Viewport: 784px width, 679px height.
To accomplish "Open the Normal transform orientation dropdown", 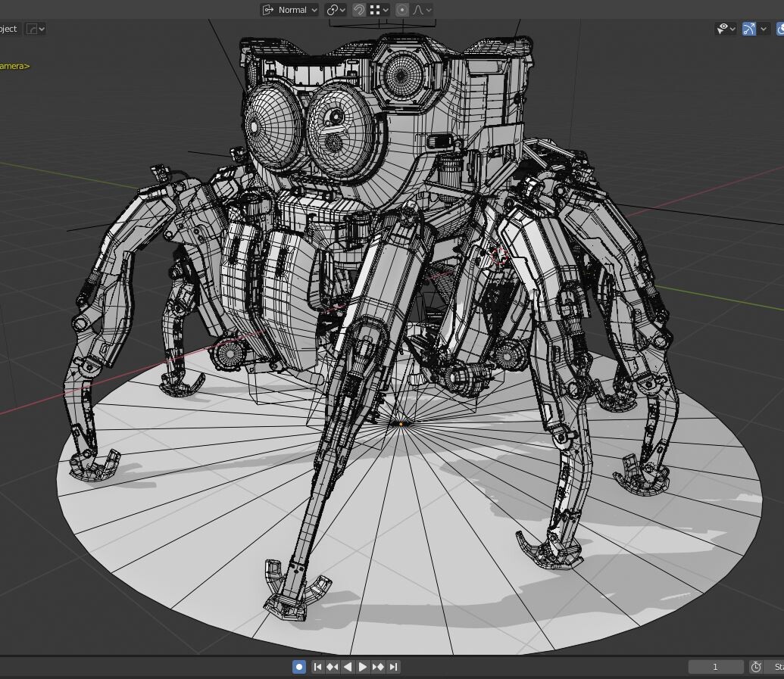I will click(x=289, y=10).
